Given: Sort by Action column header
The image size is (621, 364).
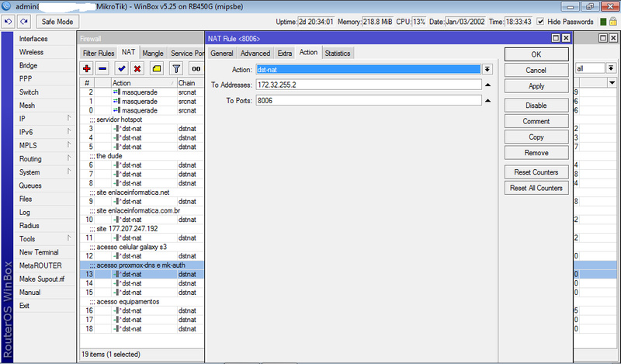Looking at the screenshot, I should tap(144, 83).
